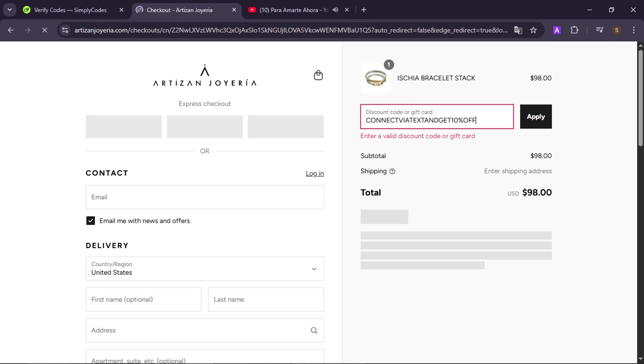
Task: Focus the First name (optional) field
Action: pyautogui.click(x=143, y=300)
